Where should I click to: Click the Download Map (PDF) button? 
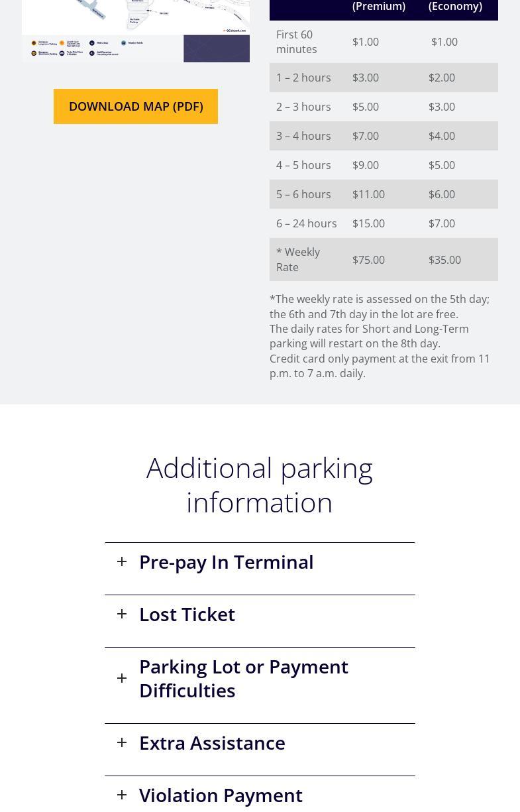pos(136,107)
